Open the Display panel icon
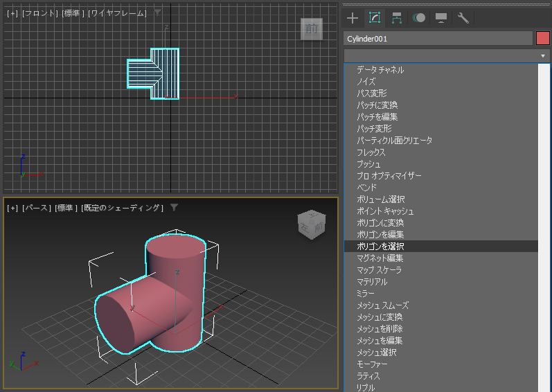The image size is (552, 392). 441,18
